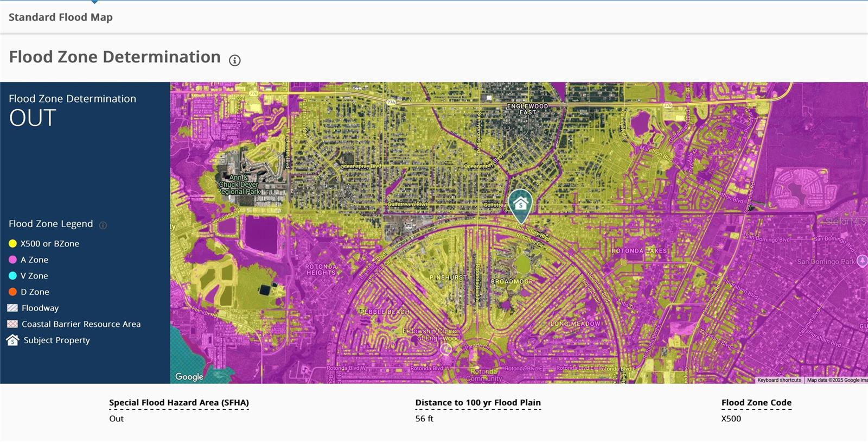The width and height of the screenshot is (868, 442).
Task: Click the 'PINEHURST' map label
Action: tap(448, 277)
